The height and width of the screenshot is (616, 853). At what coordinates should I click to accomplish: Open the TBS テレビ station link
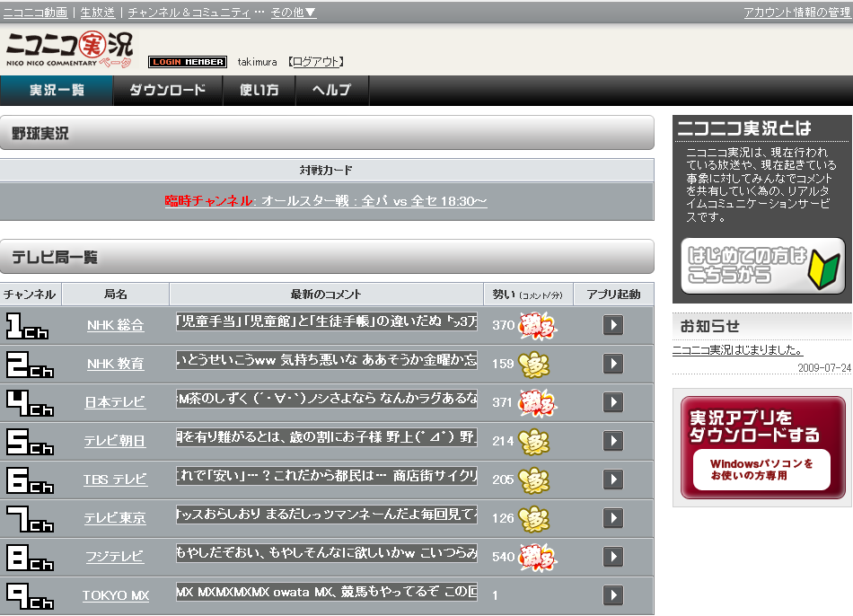coord(115,480)
